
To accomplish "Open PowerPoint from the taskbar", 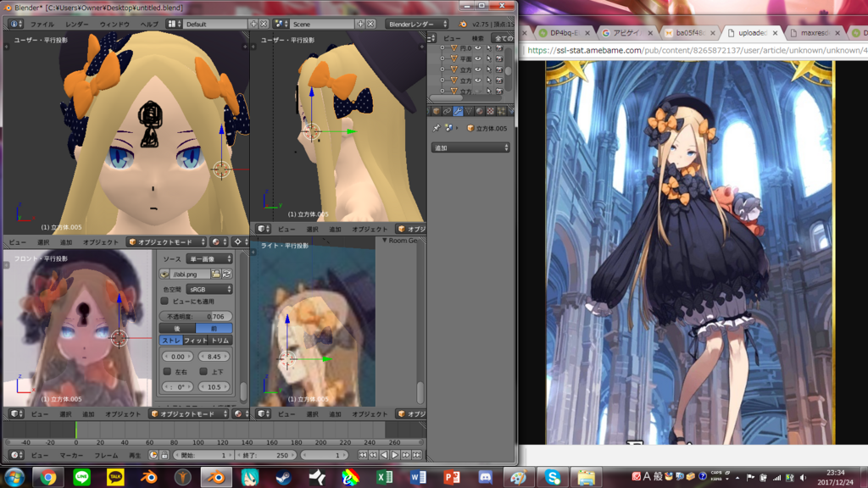I will (452, 477).
